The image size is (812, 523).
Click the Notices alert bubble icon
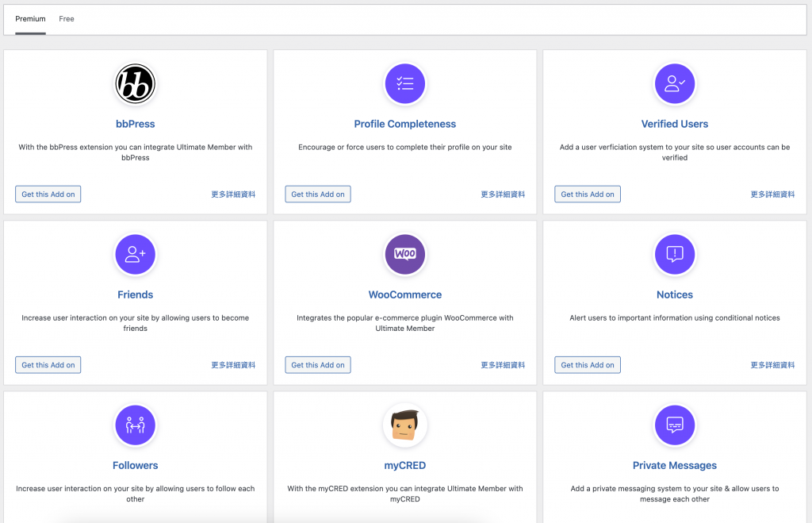[x=675, y=255]
